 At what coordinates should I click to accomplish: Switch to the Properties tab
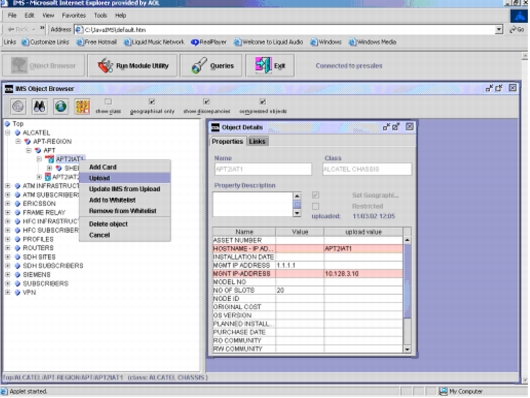click(227, 141)
